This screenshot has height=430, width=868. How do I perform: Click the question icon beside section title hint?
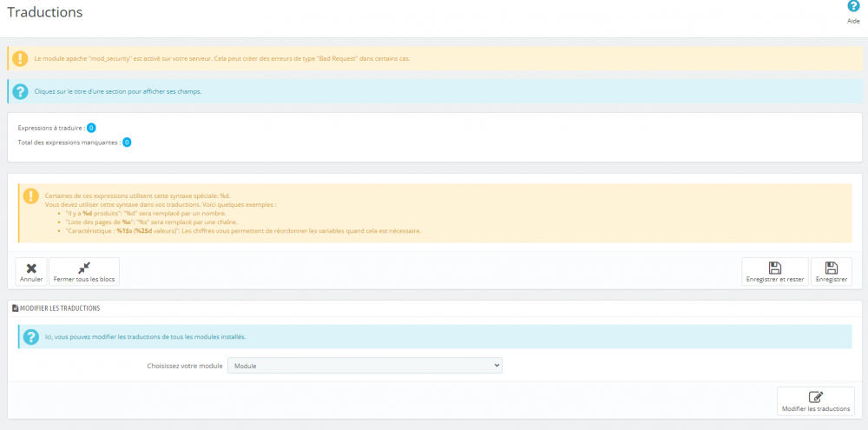(21, 91)
